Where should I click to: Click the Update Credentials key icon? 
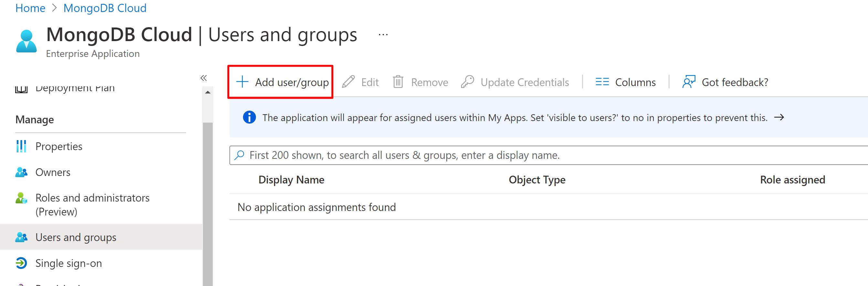pos(467,82)
